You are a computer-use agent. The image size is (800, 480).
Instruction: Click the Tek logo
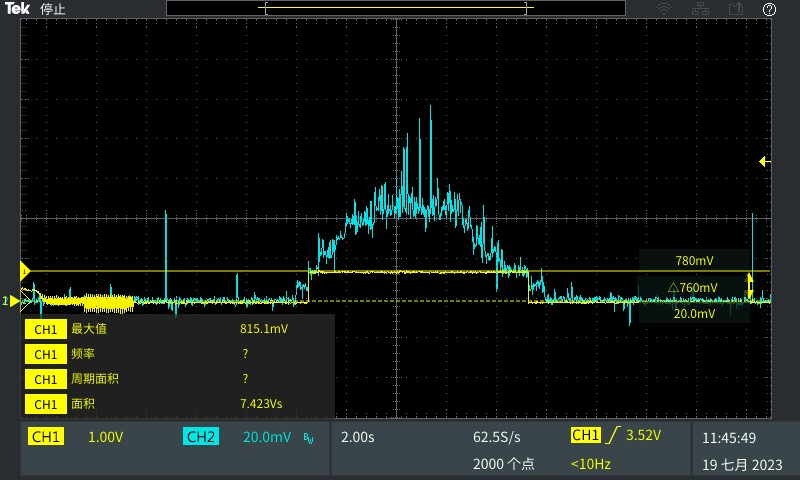point(17,9)
